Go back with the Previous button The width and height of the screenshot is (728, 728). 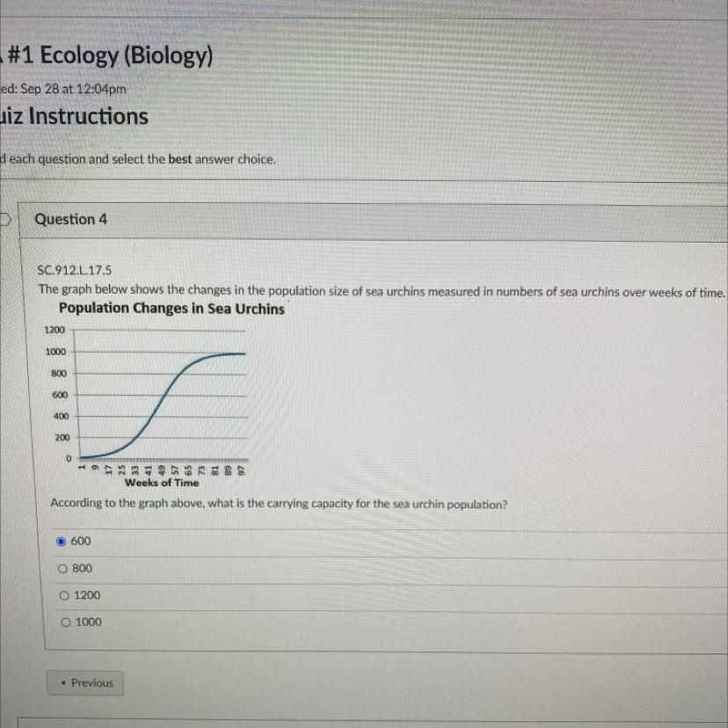pos(86,683)
